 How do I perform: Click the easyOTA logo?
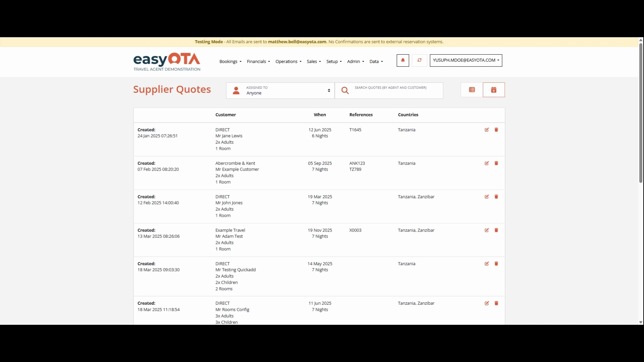tap(167, 62)
